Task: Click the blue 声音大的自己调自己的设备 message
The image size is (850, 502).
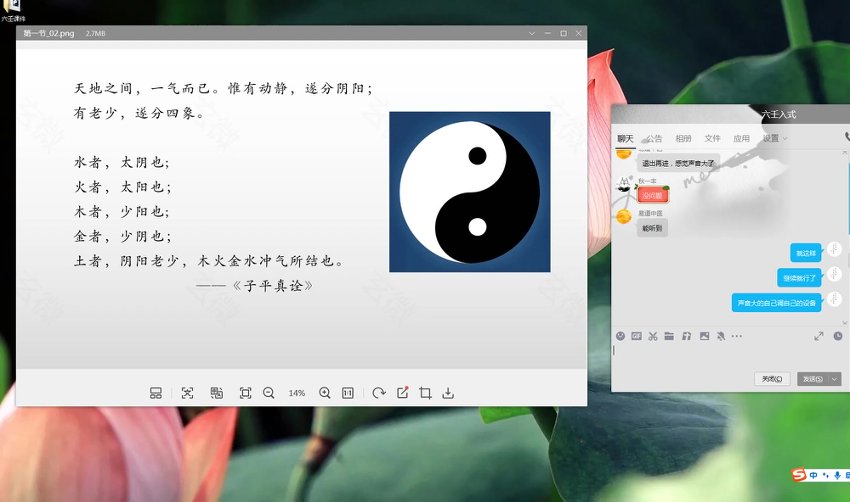Action: [x=777, y=303]
